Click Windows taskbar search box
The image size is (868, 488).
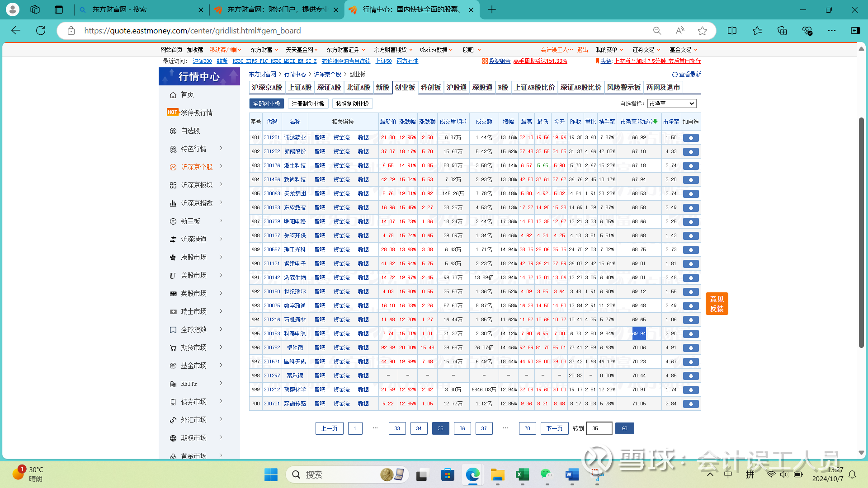pos(347,474)
